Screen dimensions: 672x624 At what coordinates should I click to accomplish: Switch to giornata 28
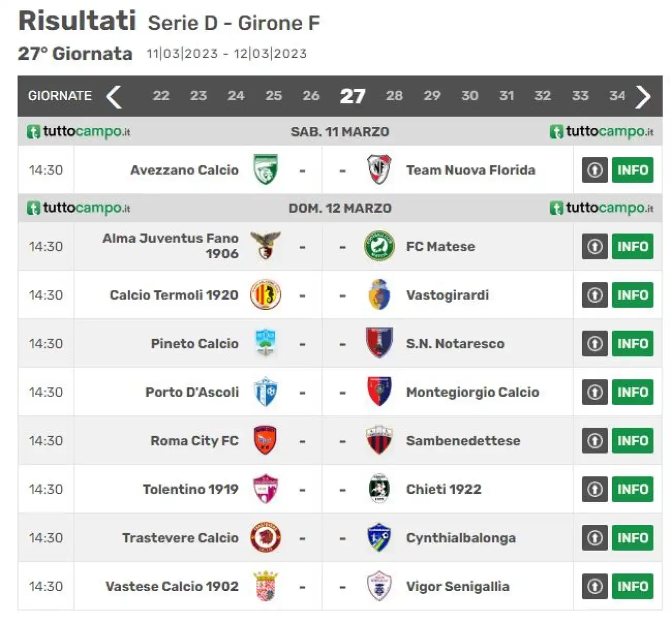[394, 96]
